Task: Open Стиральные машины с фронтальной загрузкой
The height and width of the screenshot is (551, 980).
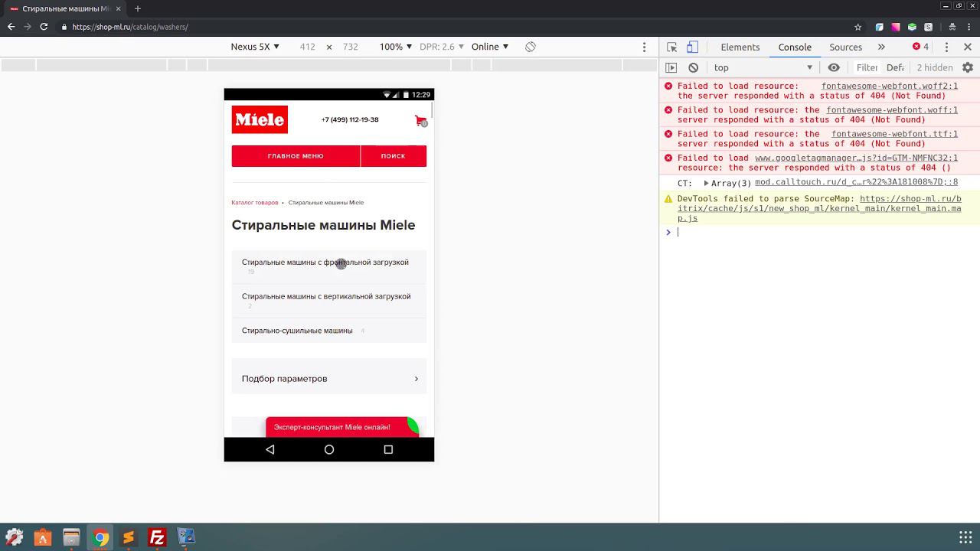Action: (328, 266)
